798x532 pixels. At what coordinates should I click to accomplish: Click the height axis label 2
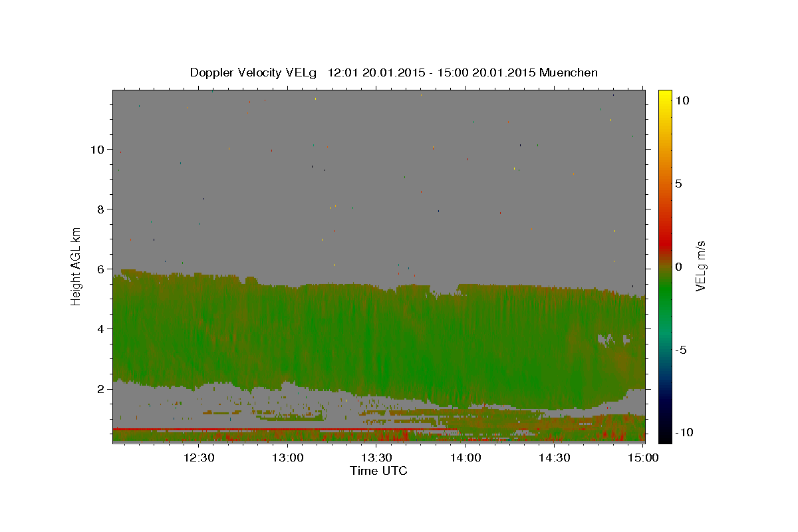tap(101, 389)
